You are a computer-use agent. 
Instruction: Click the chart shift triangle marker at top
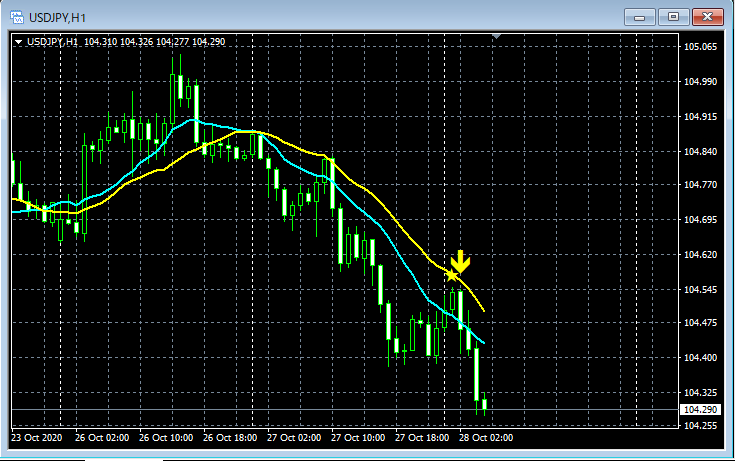tap(496, 36)
